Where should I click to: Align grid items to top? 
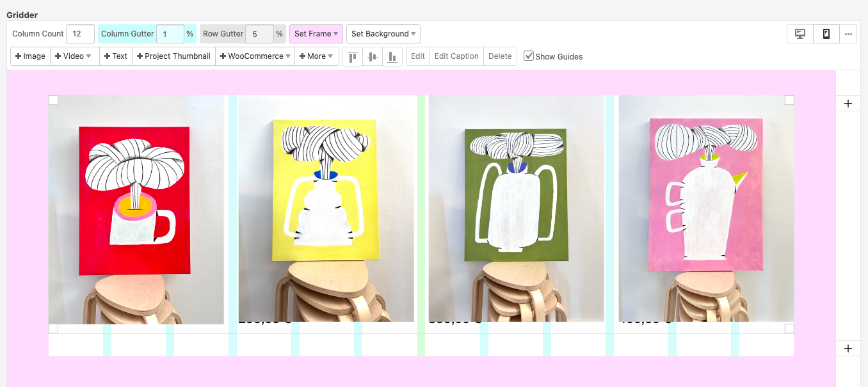[353, 56]
